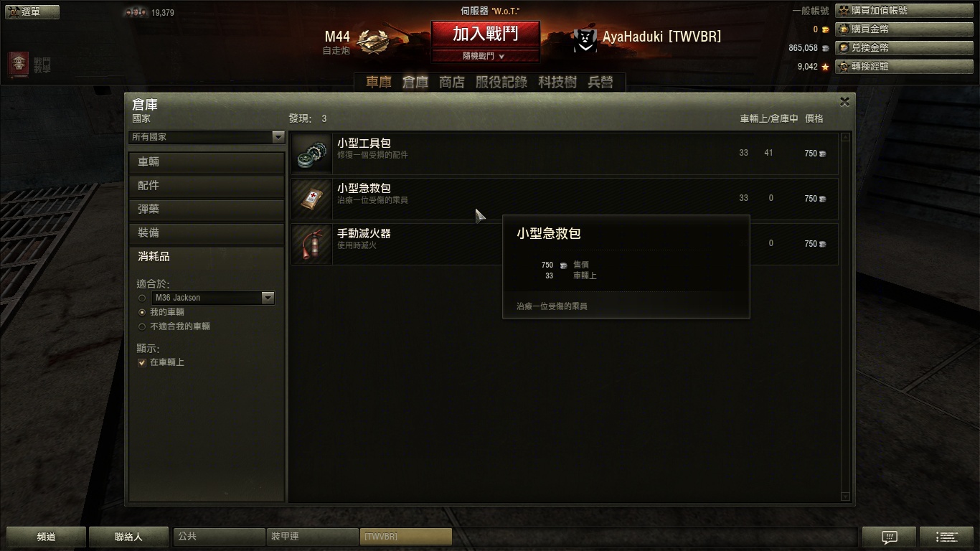Select the M36 Jackson radio option
Screen dimensions: 980x551
click(142, 298)
